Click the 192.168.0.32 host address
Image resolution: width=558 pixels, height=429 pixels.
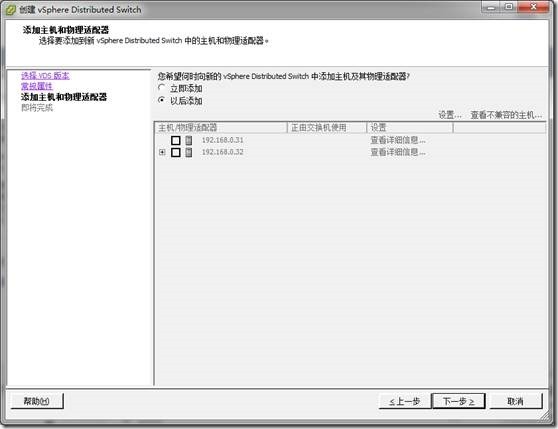(x=222, y=152)
